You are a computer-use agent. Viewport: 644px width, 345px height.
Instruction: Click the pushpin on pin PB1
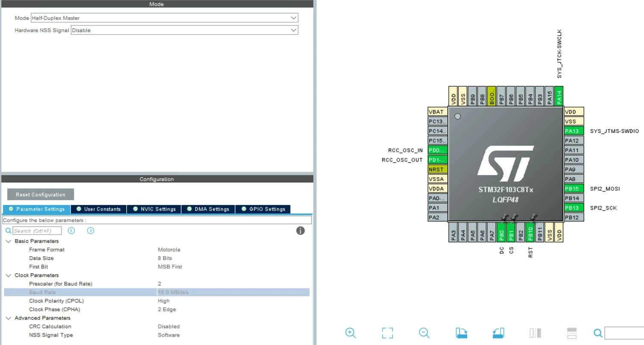515,218
